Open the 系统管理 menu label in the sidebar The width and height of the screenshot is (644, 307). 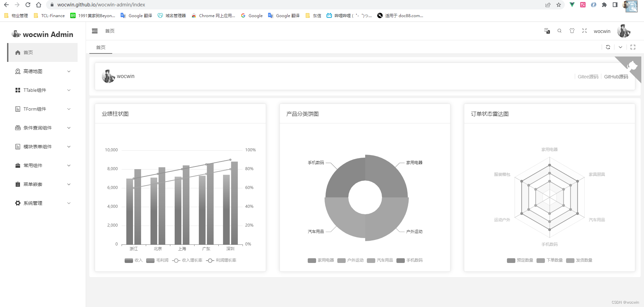pos(33,203)
